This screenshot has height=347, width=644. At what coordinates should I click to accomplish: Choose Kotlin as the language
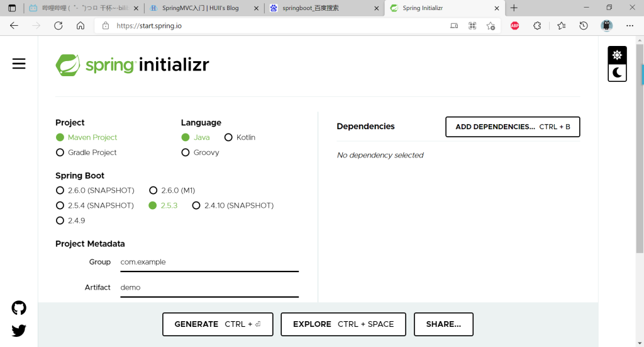tap(228, 137)
